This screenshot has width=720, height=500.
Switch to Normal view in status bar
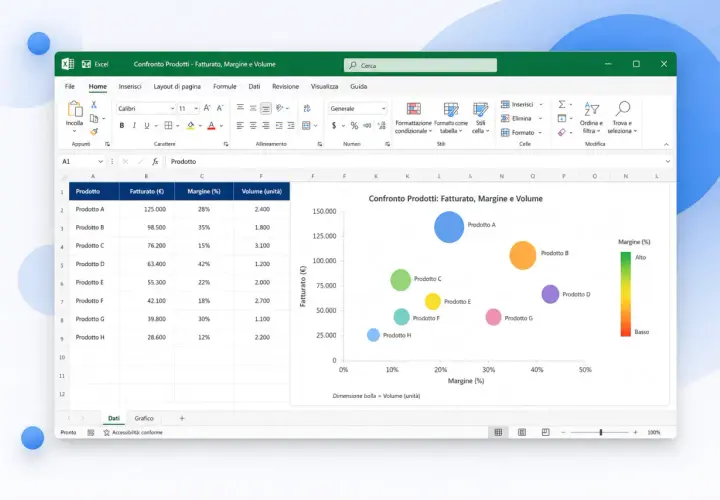click(498, 432)
